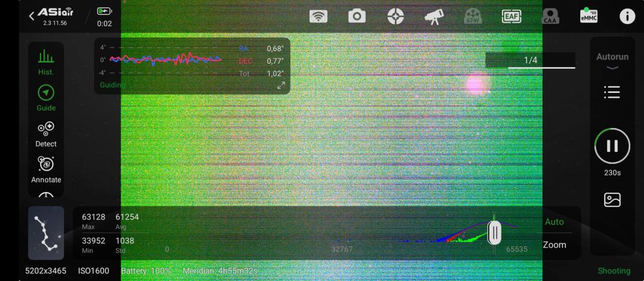This screenshot has height=281, width=644.
Task: Click the Min value 33952
Action: tap(94, 241)
